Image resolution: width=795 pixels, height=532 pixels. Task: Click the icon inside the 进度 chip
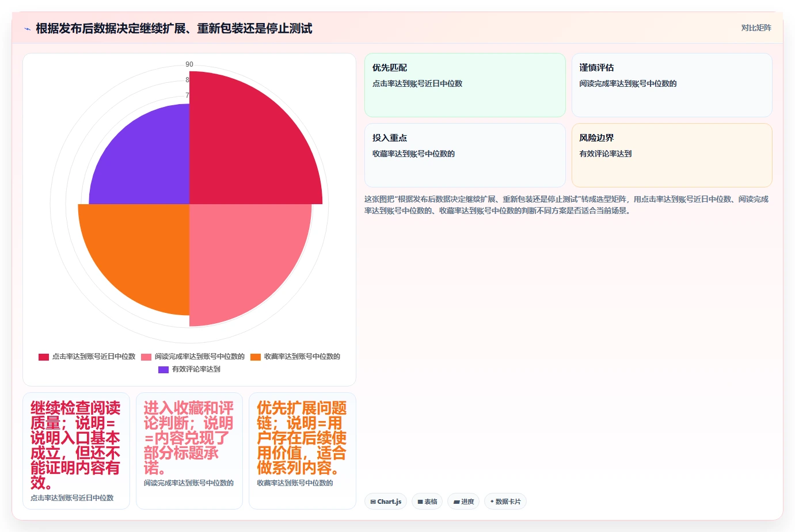[457, 502]
